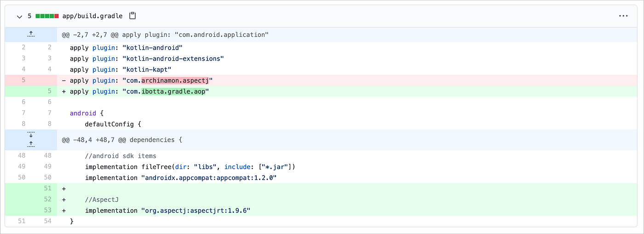Screen dimensions: 644x234
Task: Open the three-dot file options menu
Action: (623, 16)
